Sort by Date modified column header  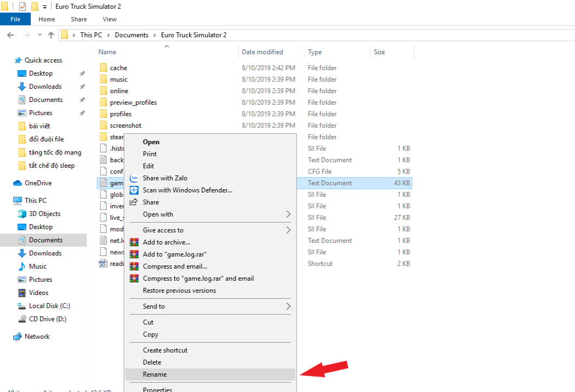pyautogui.click(x=262, y=52)
